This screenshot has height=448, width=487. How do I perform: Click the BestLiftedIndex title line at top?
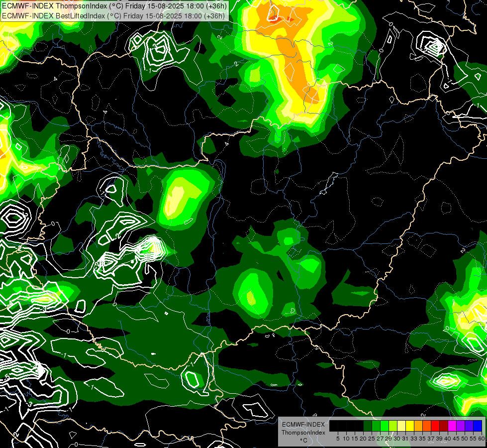(x=114, y=16)
